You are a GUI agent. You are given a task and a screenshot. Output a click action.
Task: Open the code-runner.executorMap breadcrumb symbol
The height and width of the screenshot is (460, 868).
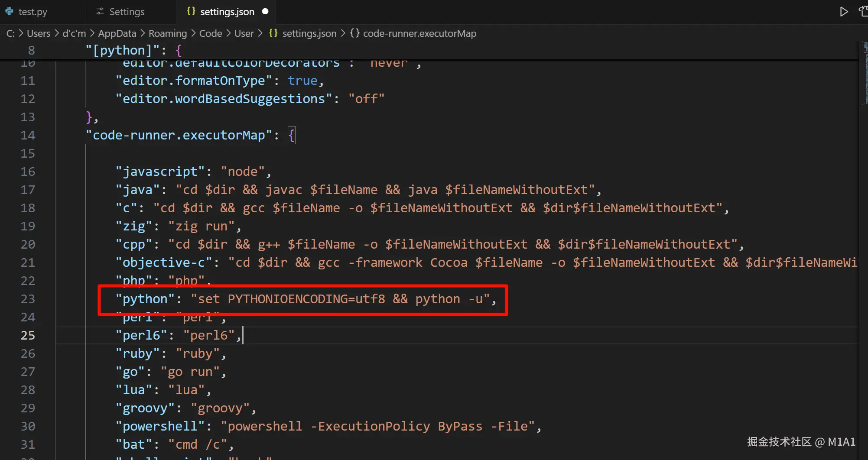[419, 33]
